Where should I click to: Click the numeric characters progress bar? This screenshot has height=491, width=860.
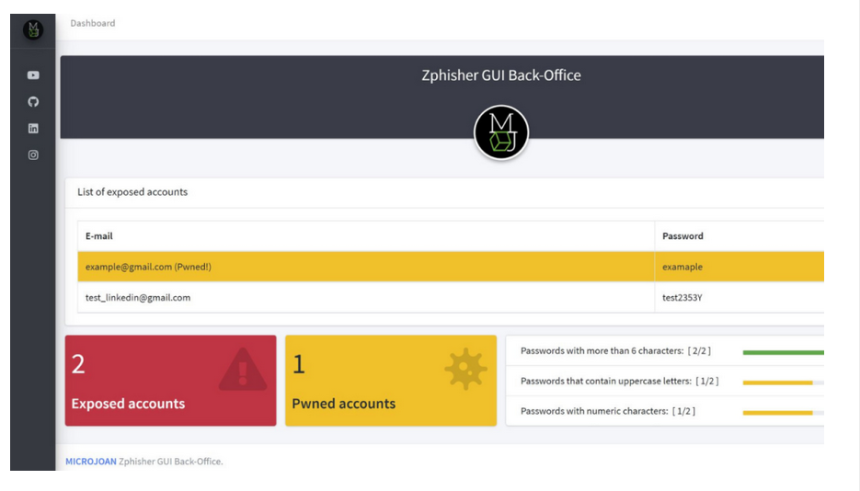tap(777, 412)
